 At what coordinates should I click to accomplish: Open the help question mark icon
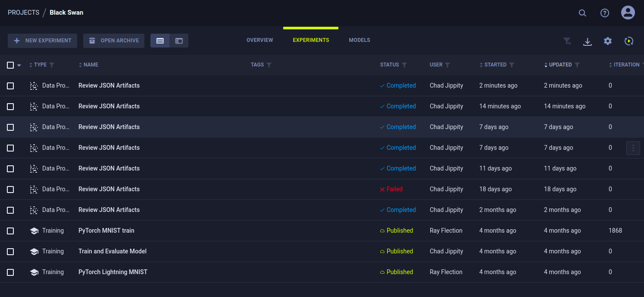[x=605, y=13]
